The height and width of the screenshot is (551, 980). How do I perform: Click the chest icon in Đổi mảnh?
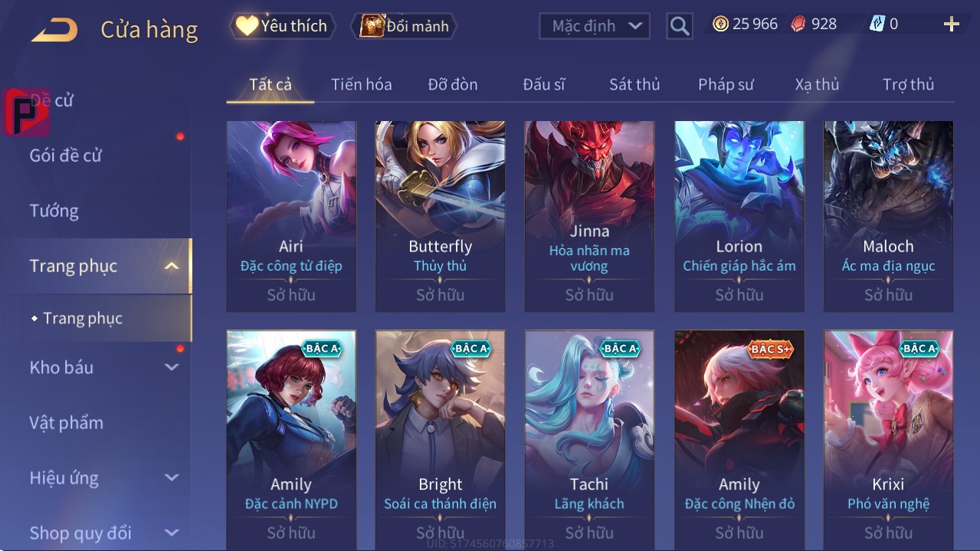[x=372, y=26]
